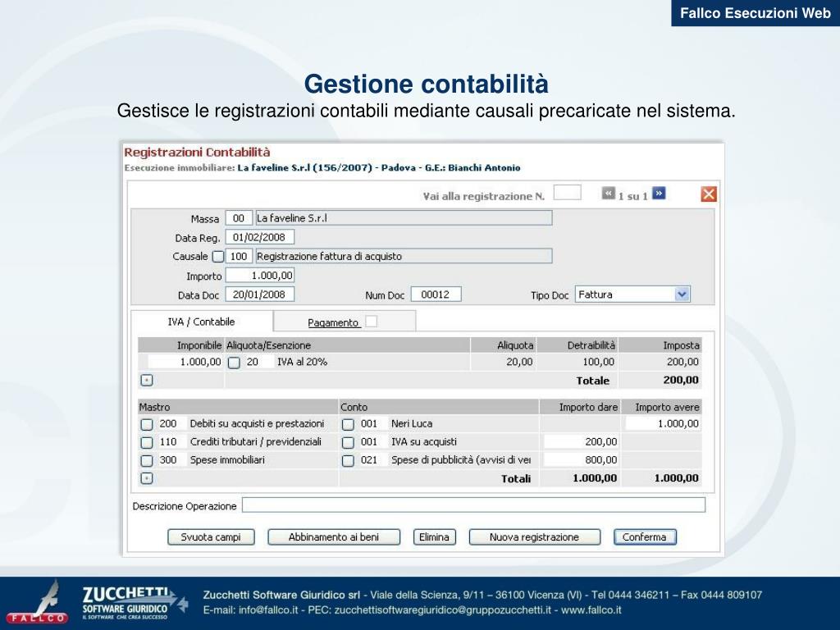Click the Causale description Registrazione fattura di acquisto

(404, 256)
